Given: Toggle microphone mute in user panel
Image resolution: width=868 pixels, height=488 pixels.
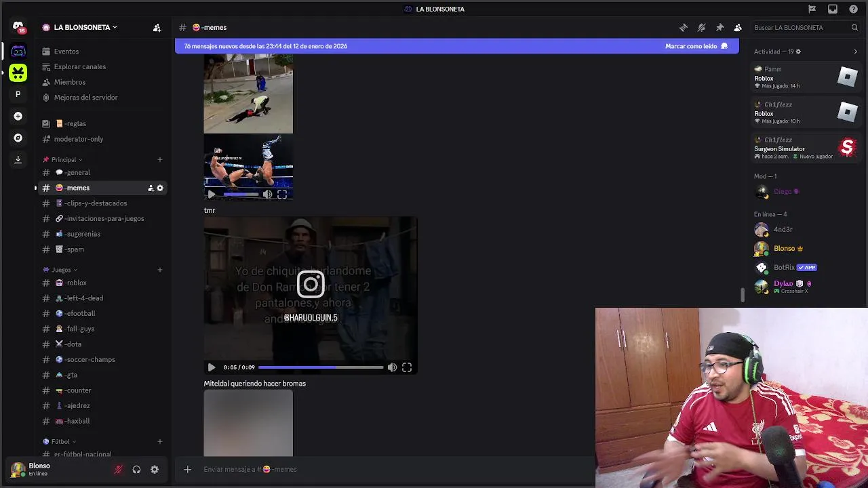Looking at the screenshot, I should (118, 470).
